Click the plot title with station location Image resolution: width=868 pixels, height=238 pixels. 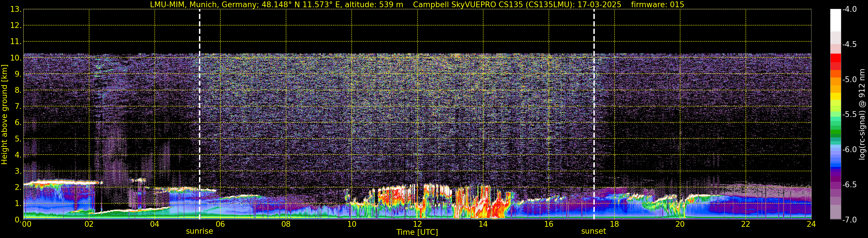[x=277, y=5]
